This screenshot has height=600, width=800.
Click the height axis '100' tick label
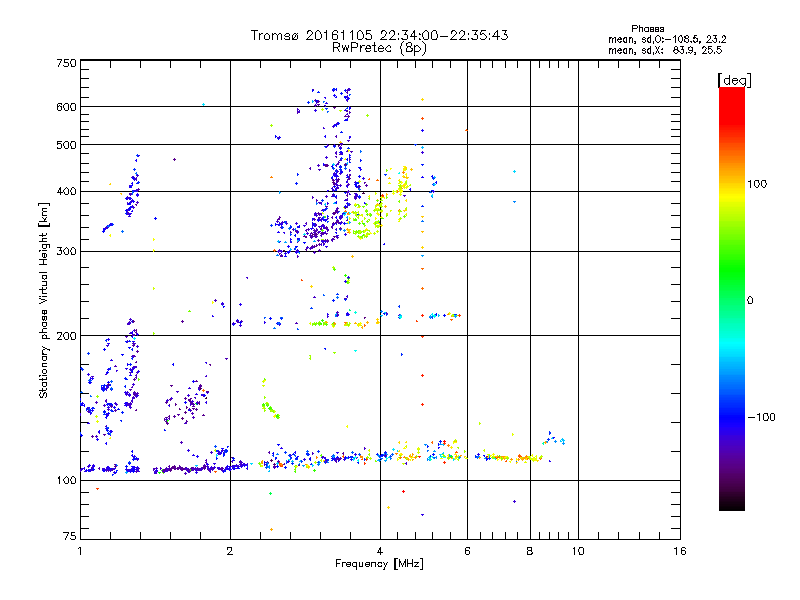66,481
